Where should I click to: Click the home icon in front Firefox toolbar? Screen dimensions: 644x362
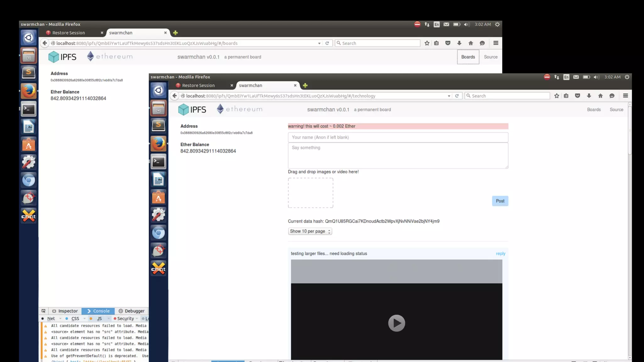pos(600,96)
